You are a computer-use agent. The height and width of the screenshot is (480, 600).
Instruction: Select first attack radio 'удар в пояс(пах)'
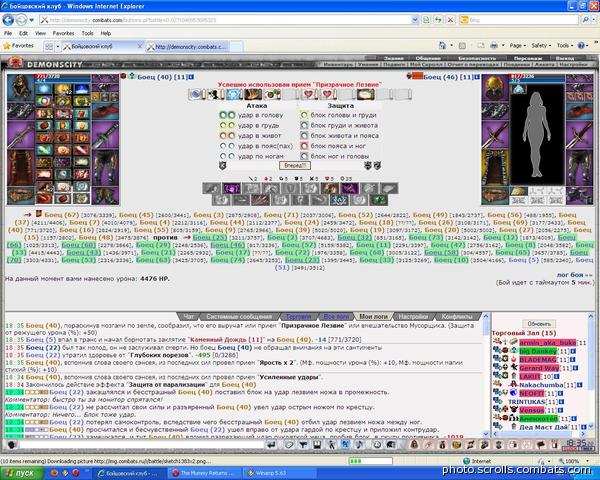tap(223, 146)
